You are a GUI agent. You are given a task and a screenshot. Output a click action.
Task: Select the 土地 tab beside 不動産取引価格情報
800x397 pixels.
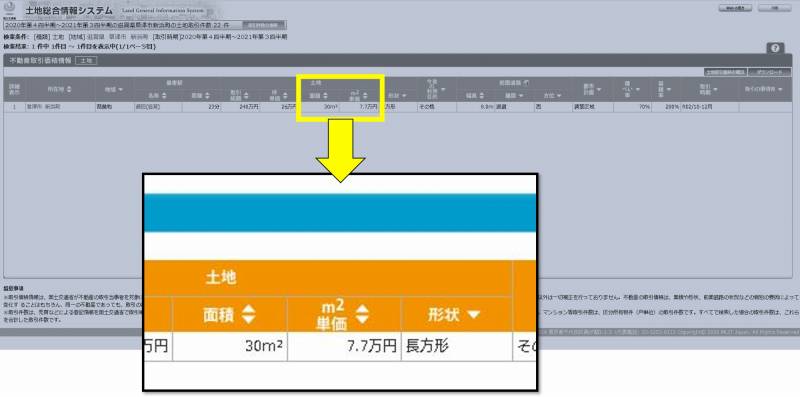[x=86, y=60]
